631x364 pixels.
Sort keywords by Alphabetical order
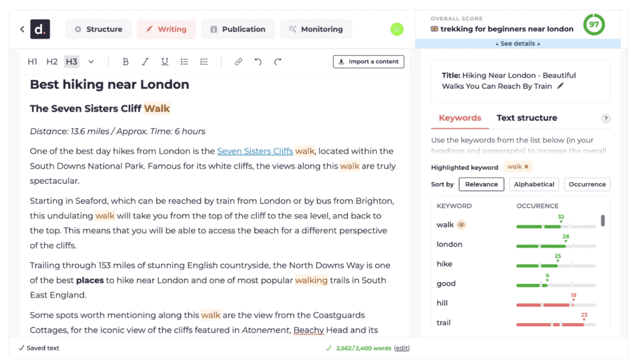(x=534, y=184)
